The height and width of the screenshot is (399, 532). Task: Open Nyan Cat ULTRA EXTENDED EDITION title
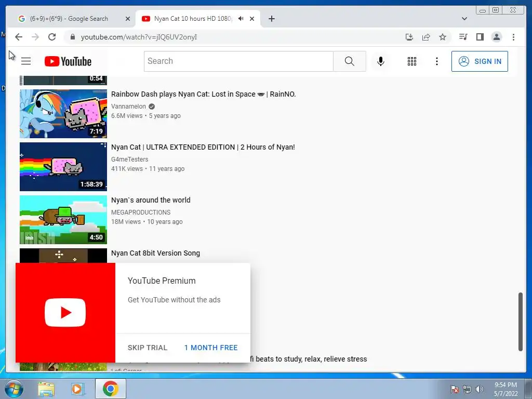[203, 147]
